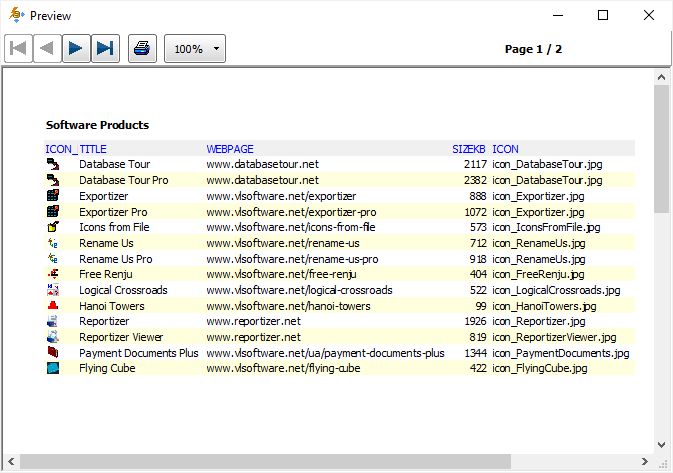Click the Rename Us Pro row icon

point(53,259)
